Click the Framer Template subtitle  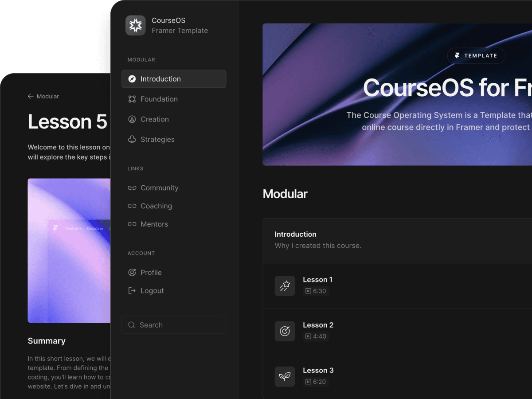pyautogui.click(x=180, y=31)
